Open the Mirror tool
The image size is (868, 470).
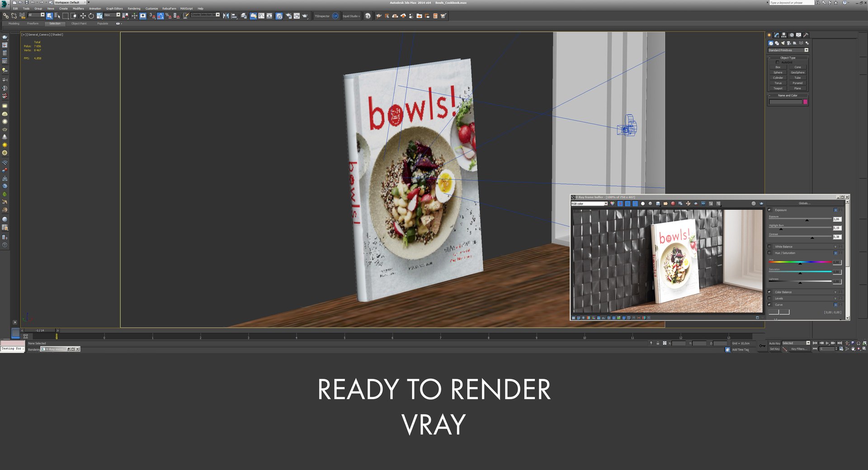[226, 16]
